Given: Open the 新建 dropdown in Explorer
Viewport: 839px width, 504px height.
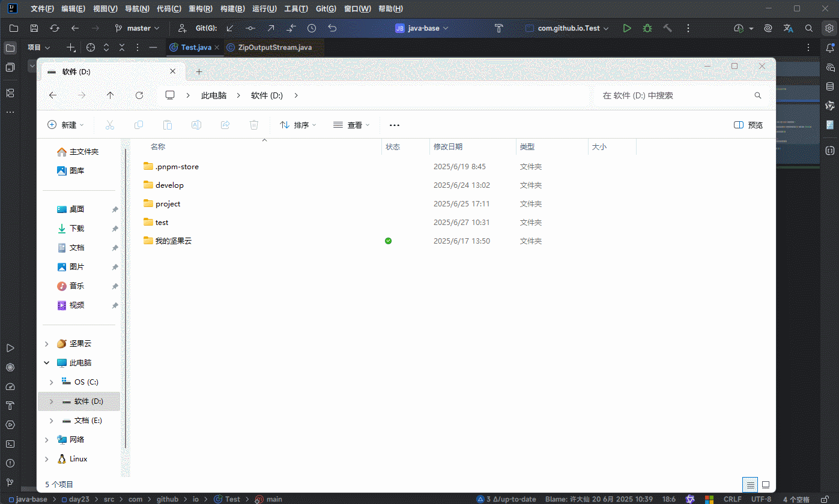Looking at the screenshot, I should pyautogui.click(x=66, y=125).
